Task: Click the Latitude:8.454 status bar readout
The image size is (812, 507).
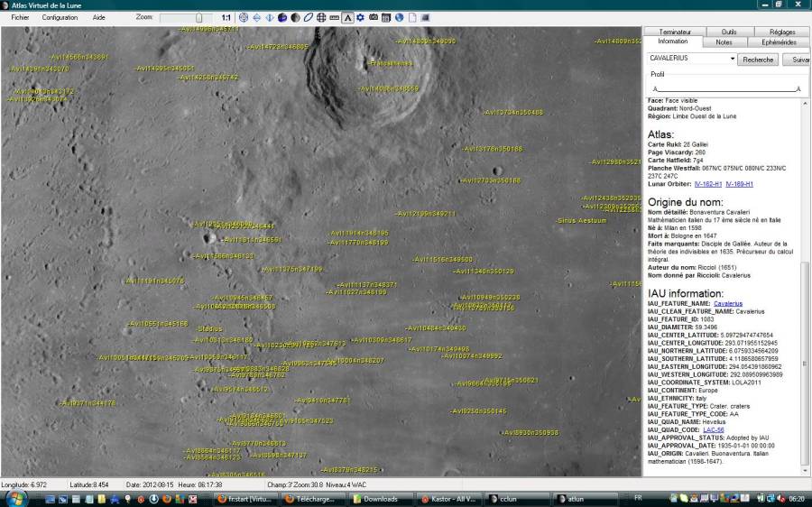Action: click(89, 484)
